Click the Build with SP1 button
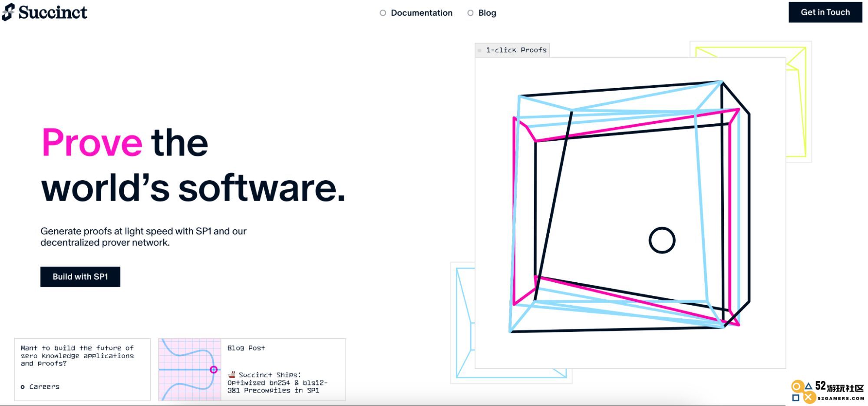This screenshot has height=406, width=868. click(x=80, y=277)
